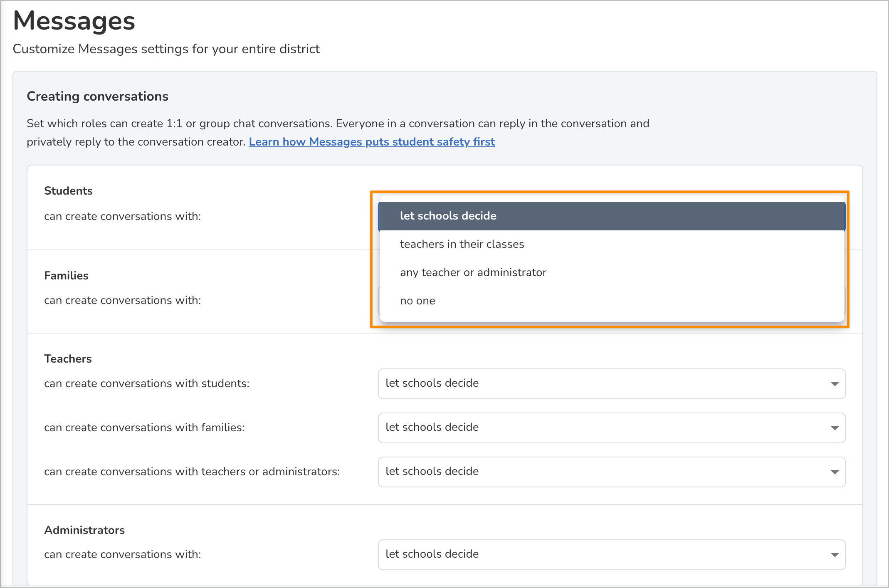
Task: Click 'Customize Messages settings' subtitle text
Action: (166, 49)
